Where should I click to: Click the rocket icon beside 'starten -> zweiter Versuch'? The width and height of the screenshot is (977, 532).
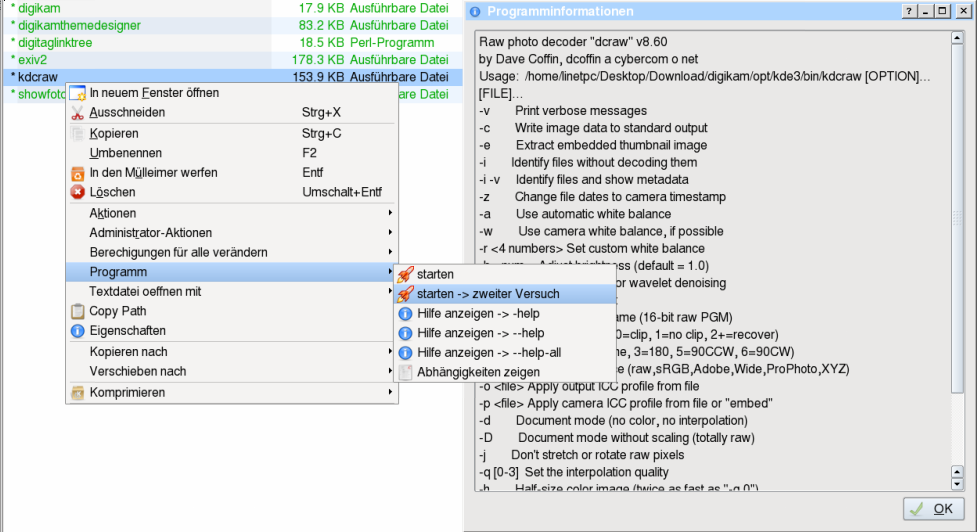[406, 293]
